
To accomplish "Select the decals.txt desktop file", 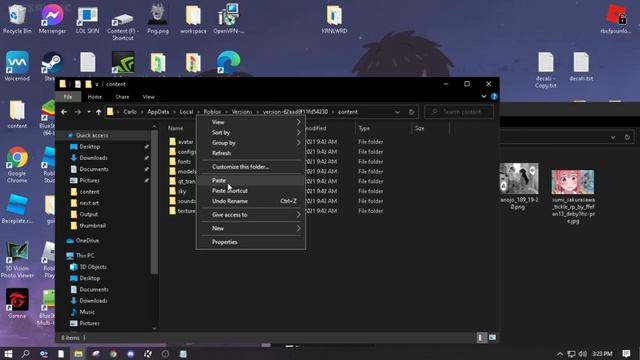I will pyautogui.click(x=581, y=66).
